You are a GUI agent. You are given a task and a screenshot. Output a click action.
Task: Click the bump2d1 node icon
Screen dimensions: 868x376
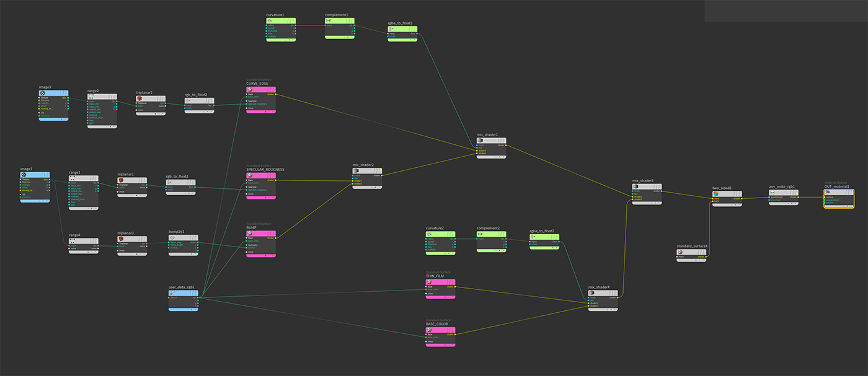(x=172, y=238)
